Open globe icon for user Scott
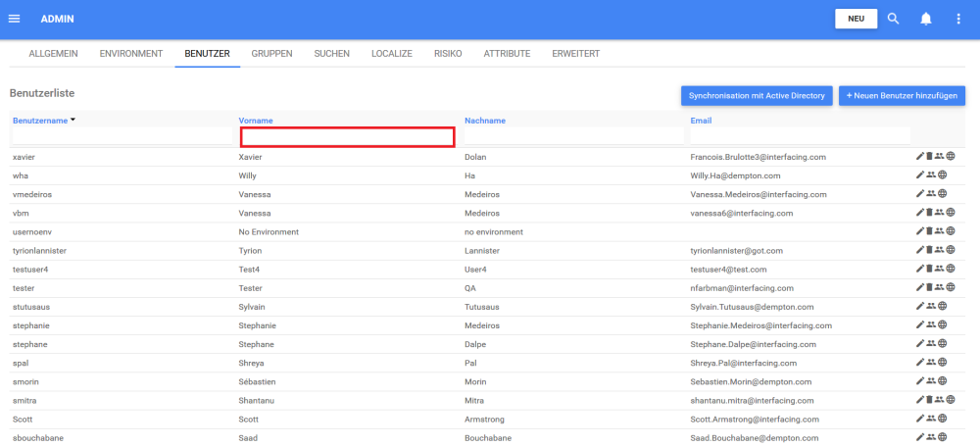 (x=943, y=419)
